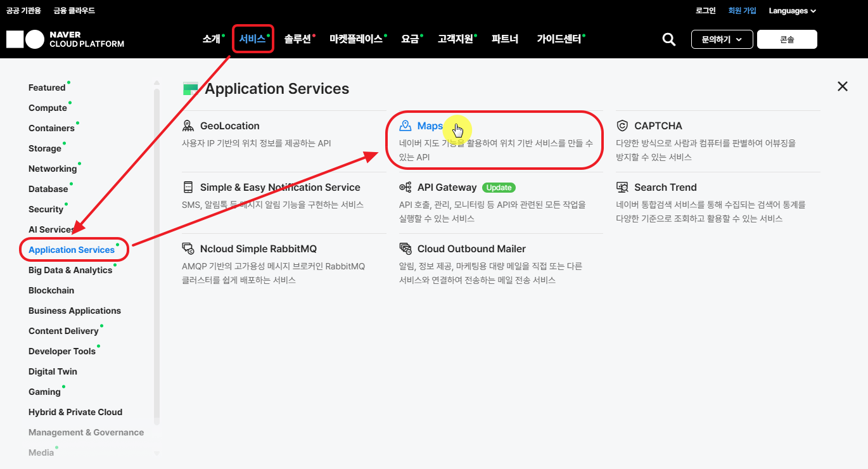This screenshot has width=868, height=469.
Task: Open the 고객지원 menu
Action: [x=456, y=39]
